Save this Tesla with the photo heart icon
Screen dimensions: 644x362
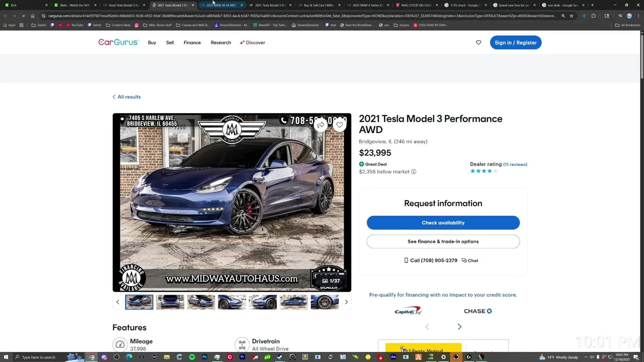pos(340,125)
